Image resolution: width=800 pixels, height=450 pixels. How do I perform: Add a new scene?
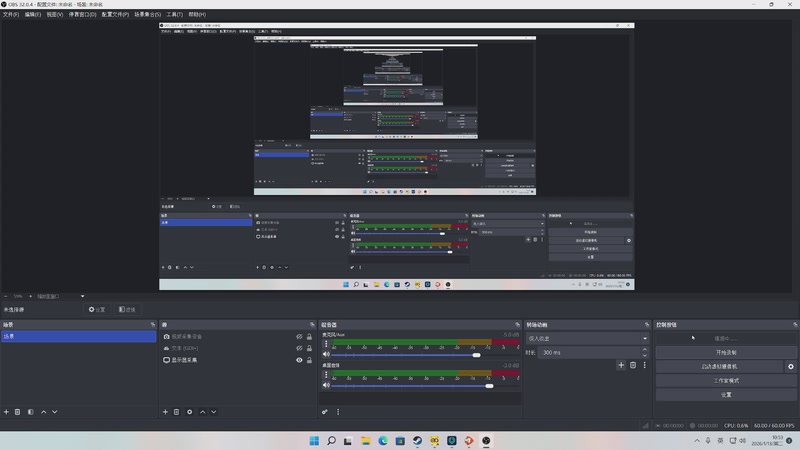pos(6,412)
